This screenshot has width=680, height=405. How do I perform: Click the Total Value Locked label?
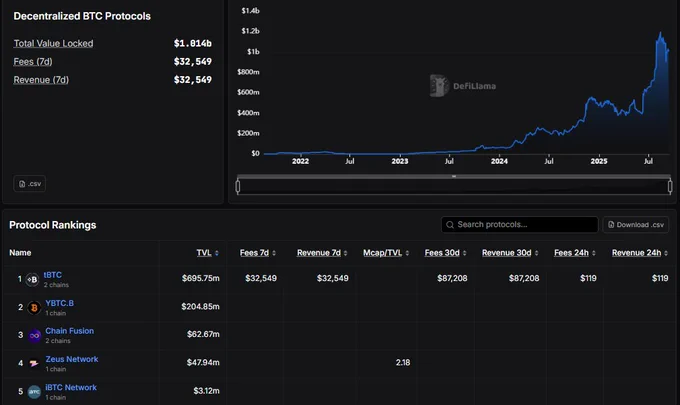click(53, 43)
